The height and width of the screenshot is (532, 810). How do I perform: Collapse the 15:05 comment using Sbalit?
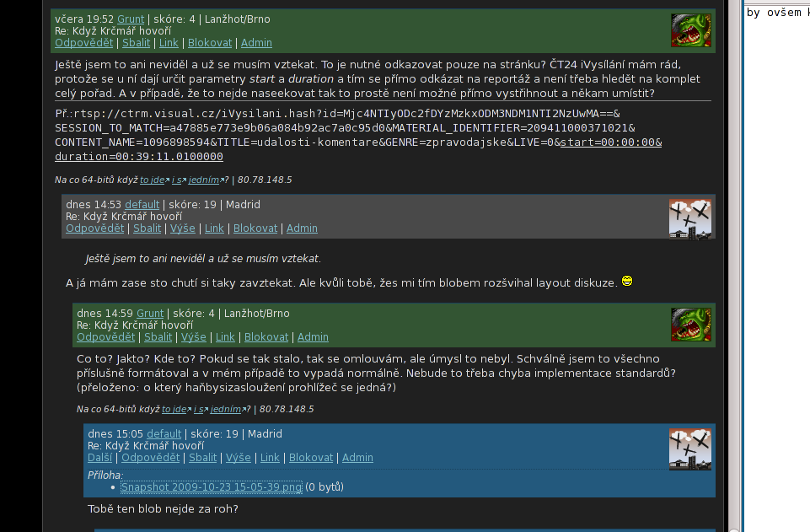[x=202, y=458]
